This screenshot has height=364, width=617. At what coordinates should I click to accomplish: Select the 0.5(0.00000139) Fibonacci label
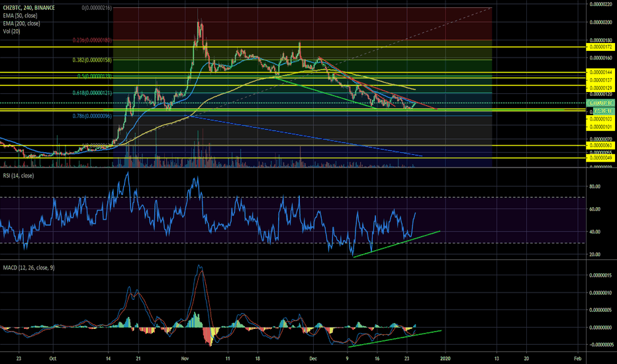pyautogui.click(x=95, y=76)
